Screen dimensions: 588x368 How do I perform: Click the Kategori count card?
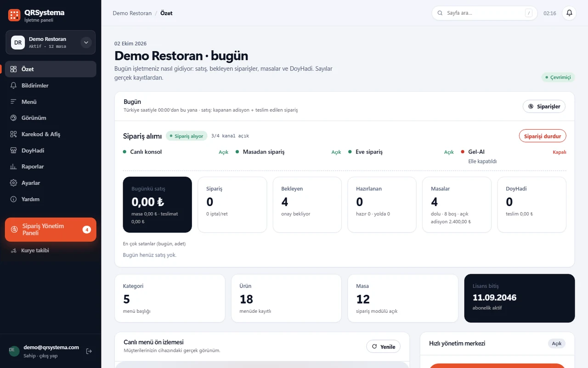[170, 298]
